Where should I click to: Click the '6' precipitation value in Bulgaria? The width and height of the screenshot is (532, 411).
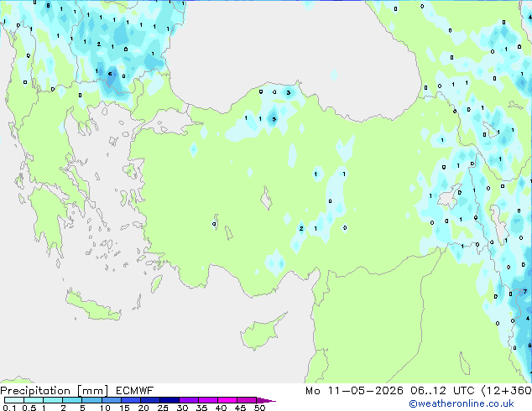click(110, 74)
